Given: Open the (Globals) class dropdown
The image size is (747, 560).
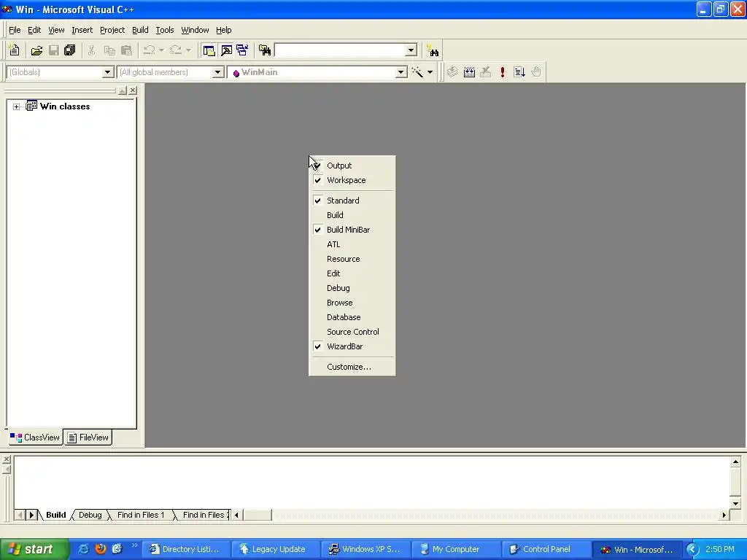Looking at the screenshot, I should pos(108,72).
